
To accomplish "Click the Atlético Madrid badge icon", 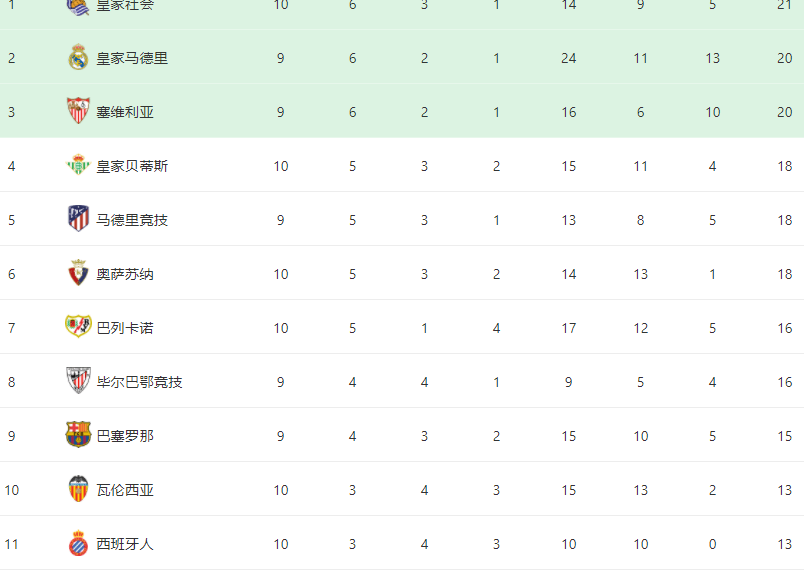I will pyautogui.click(x=78, y=218).
